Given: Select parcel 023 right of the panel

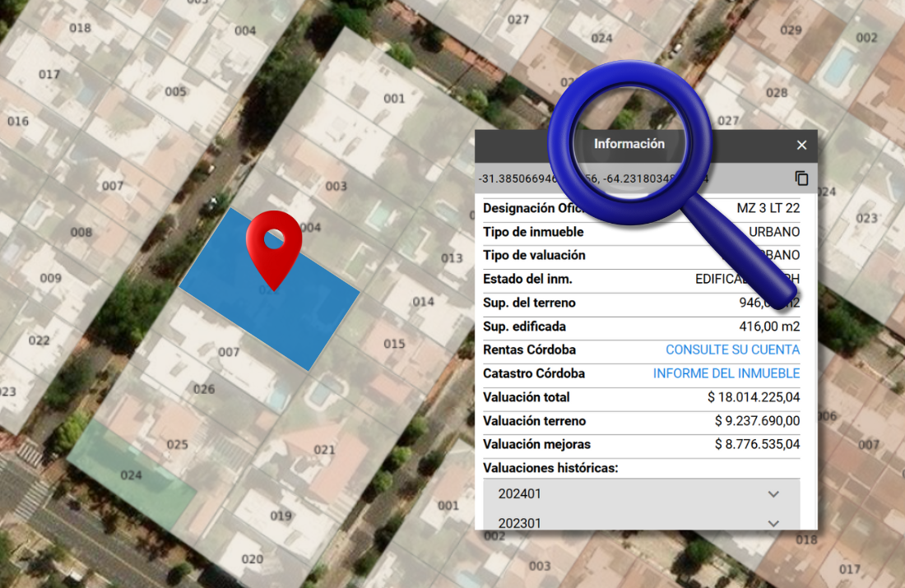Looking at the screenshot, I should pos(866,218).
